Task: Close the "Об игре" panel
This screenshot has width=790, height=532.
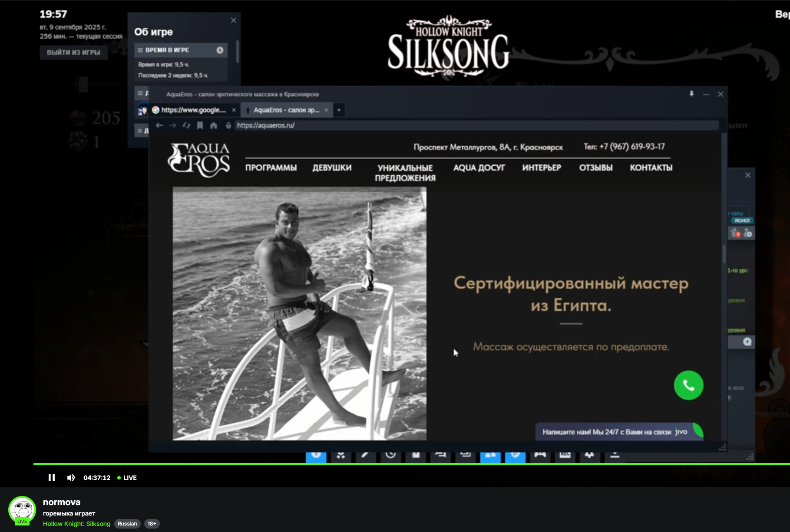Action: [233, 20]
